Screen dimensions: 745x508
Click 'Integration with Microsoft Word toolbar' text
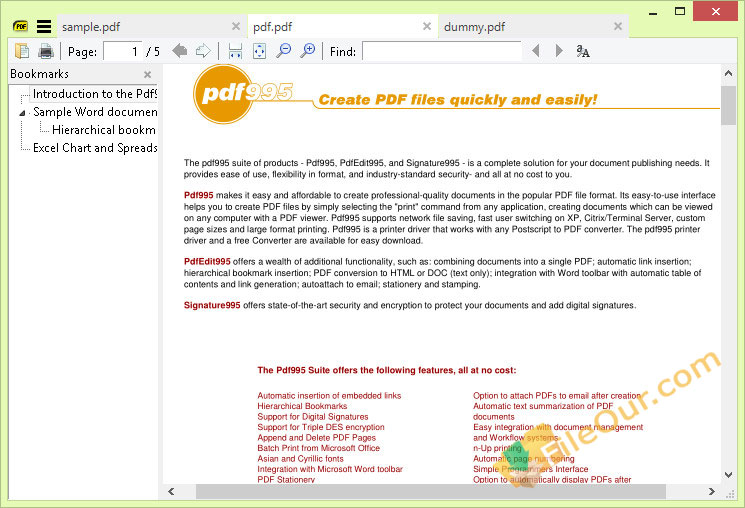click(330, 469)
